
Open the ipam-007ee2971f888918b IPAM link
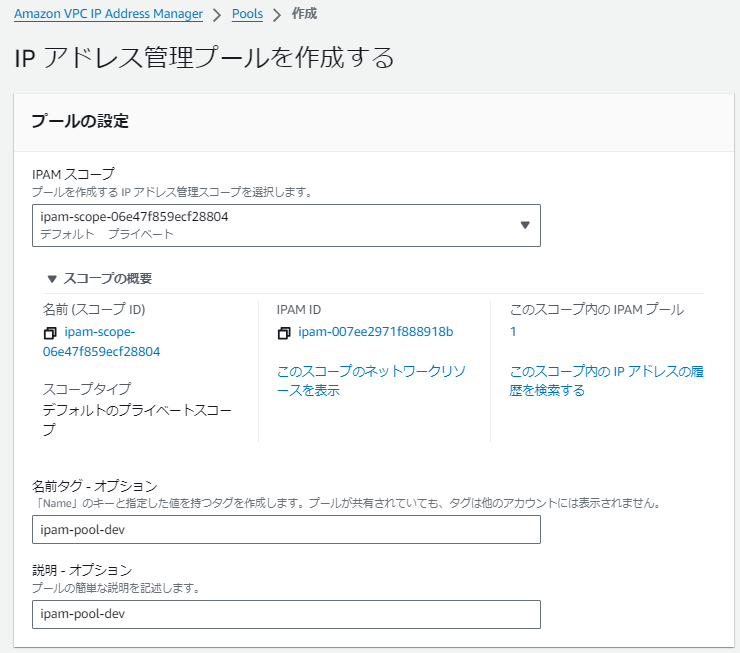tap(376, 332)
